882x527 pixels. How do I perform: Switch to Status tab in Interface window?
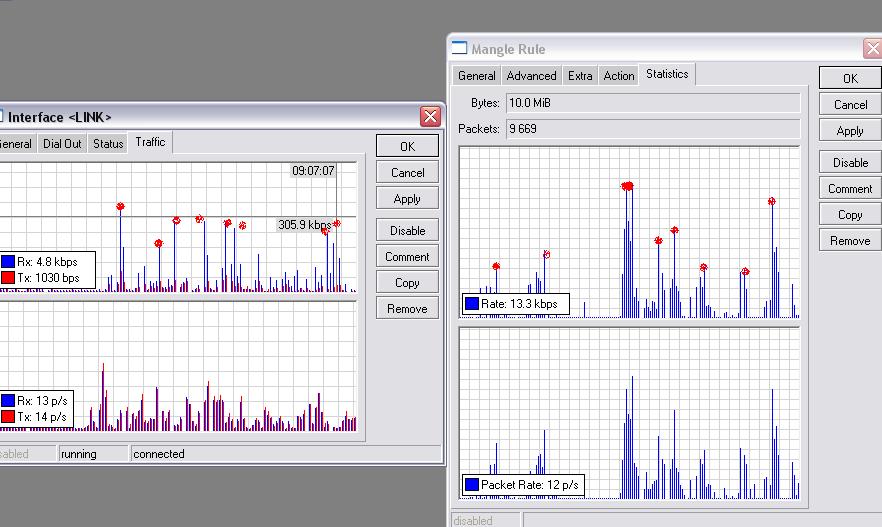[x=108, y=143]
